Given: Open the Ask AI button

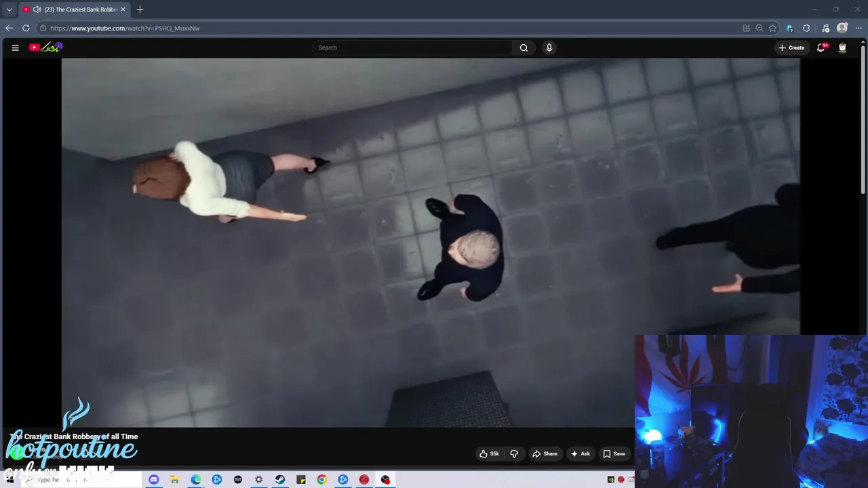Looking at the screenshot, I should tap(580, 453).
